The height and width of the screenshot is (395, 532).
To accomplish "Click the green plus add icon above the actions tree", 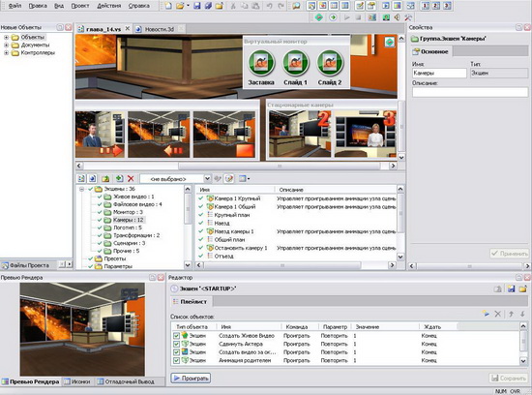I will 119,179.
